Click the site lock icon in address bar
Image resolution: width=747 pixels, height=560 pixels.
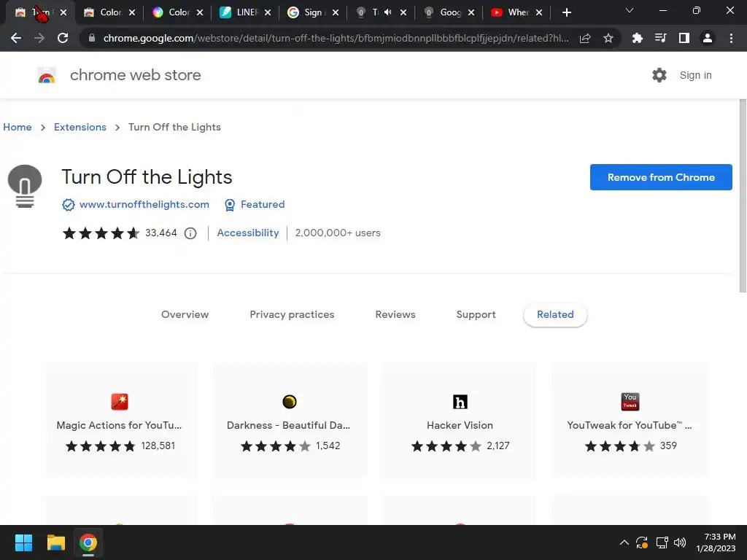coord(92,38)
